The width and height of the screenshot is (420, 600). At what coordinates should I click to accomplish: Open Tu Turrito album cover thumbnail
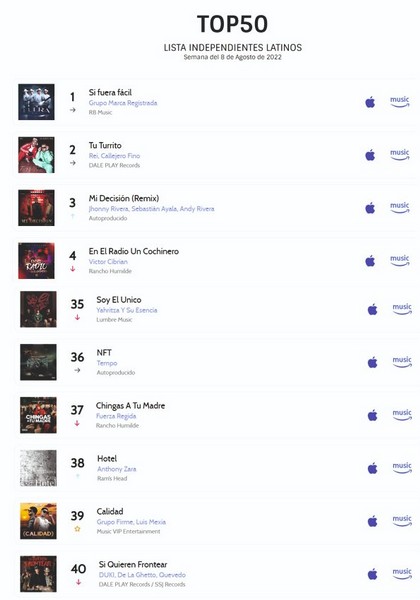pyautogui.click(x=36, y=155)
